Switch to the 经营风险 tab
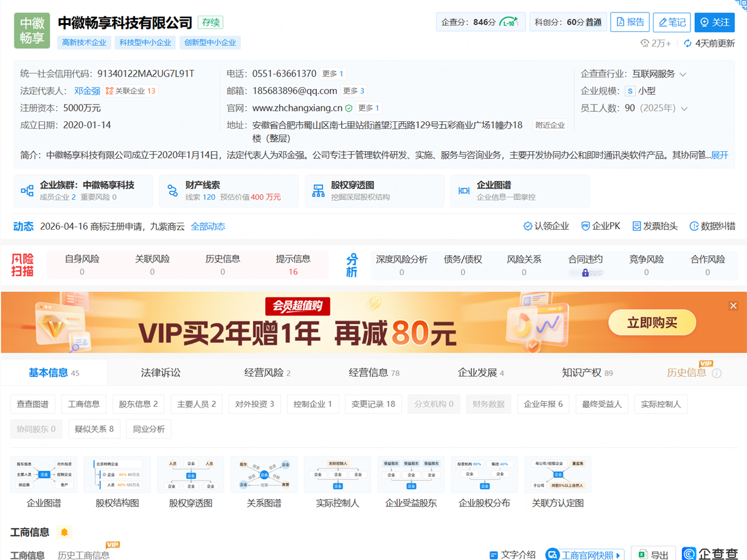The width and height of the screenshot is (747, 560). (267, 373)
